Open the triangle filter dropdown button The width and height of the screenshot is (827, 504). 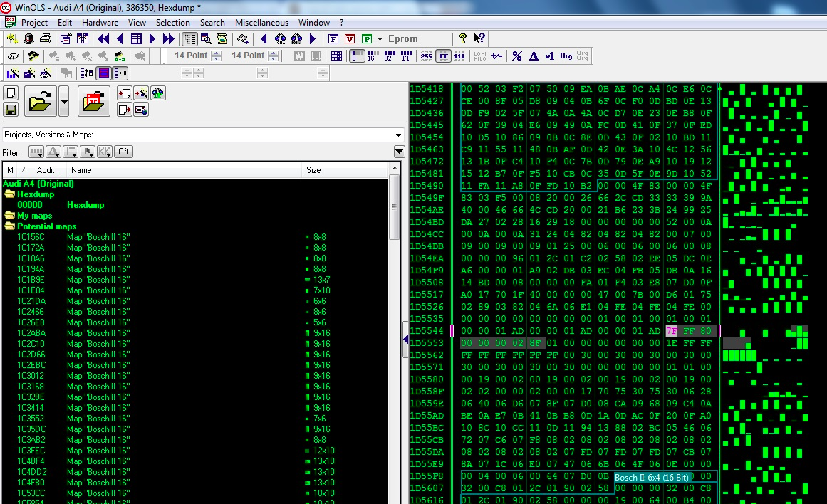(53, 152)
